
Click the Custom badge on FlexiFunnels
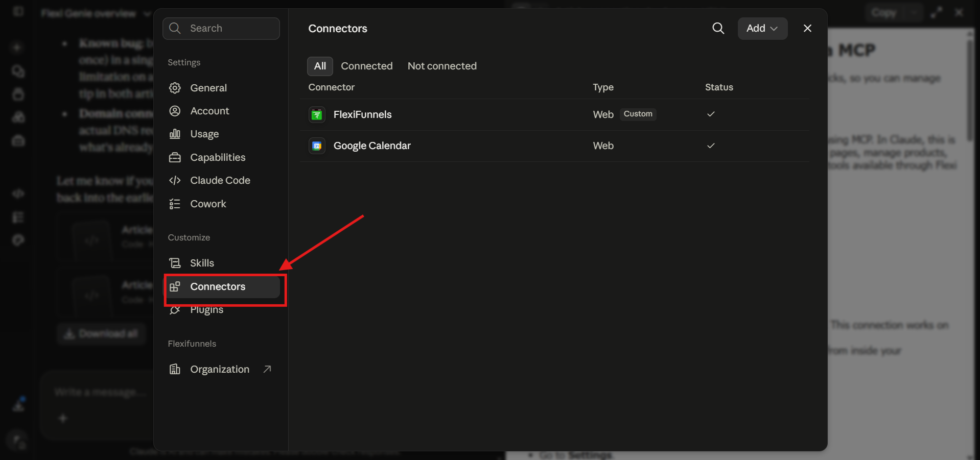click(x=638, y=114)
